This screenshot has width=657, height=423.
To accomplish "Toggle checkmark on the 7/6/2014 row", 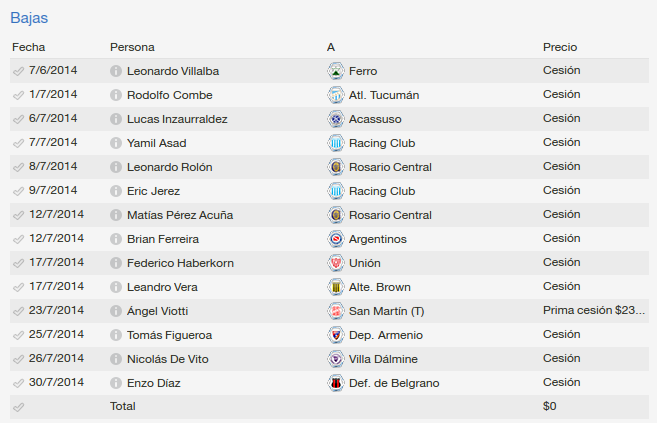I will click(18, 71).
